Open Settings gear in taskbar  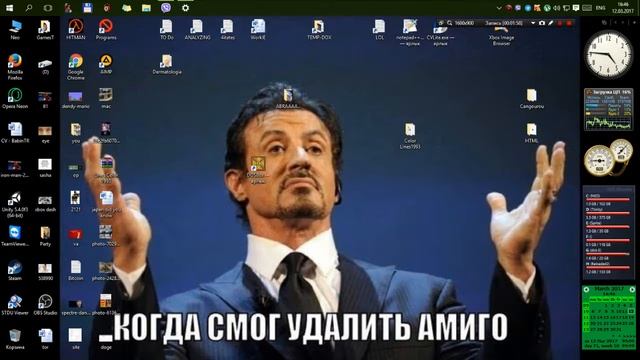pos(185,8)
